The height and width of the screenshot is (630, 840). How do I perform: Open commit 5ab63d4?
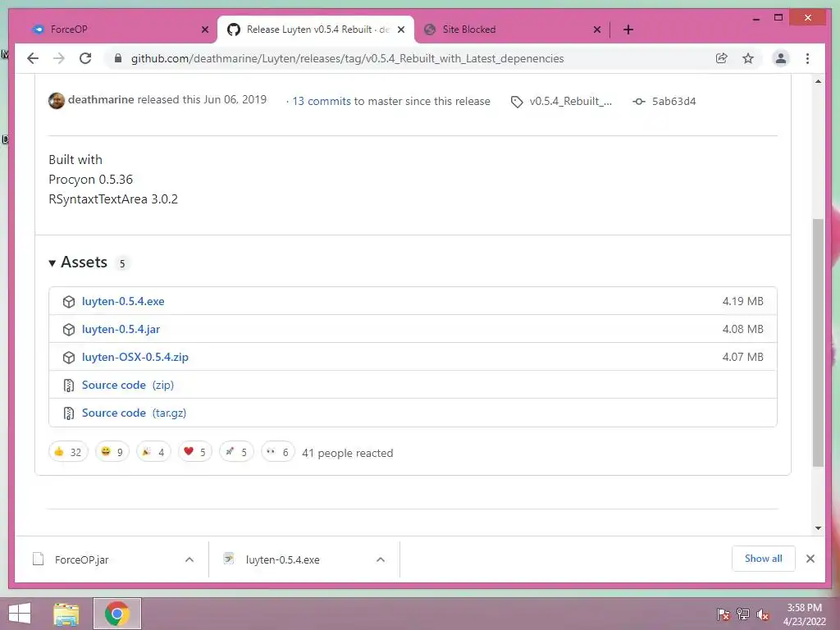tap(673, 101)
